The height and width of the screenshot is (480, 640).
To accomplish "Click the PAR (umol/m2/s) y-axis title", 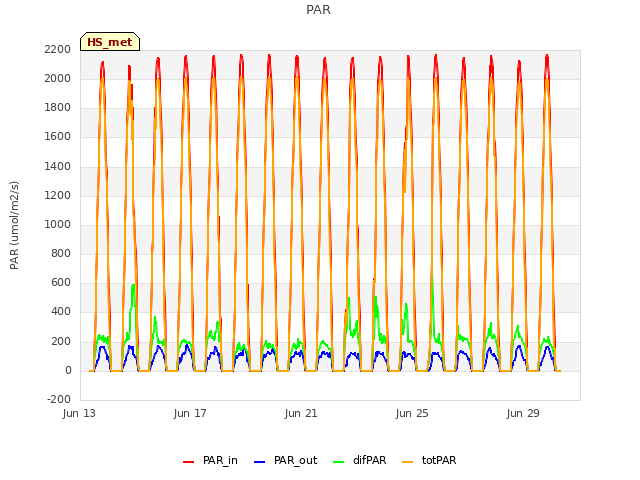I will pyautogui.click(x=14, y=225).
